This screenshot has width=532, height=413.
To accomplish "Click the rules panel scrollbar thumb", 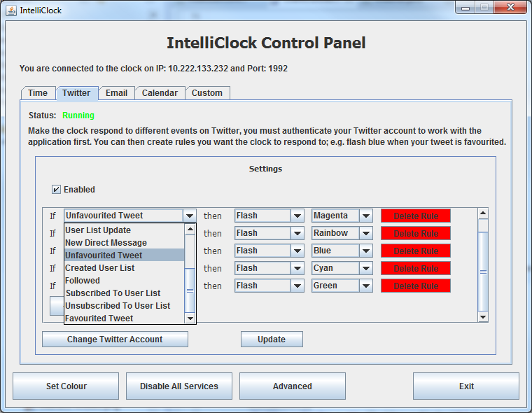I will (x=483, y=272).
